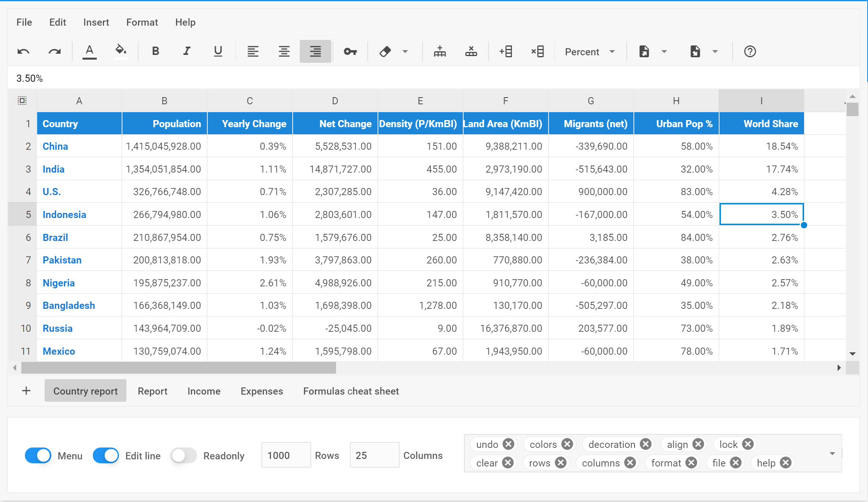Click the Help menu item
Image resolution: width=868 pixels, height=502 pixels.
point(184,23)
